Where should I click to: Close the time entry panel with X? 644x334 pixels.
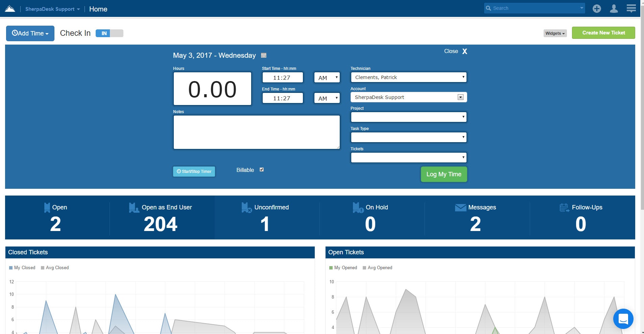coord(465,51)
